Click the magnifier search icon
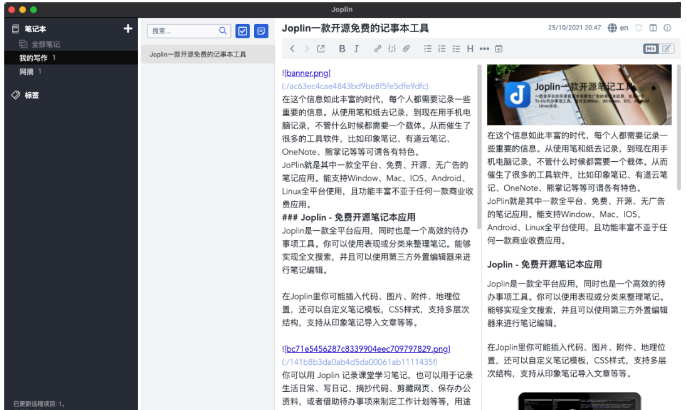Viewport: 686px width, 410px height. tap(223, 31)
